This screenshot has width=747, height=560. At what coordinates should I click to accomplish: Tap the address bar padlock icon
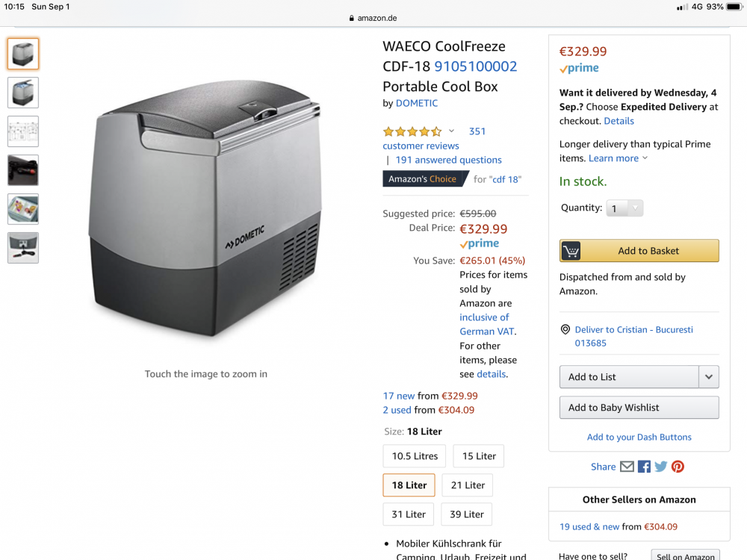tap(352, 19)
